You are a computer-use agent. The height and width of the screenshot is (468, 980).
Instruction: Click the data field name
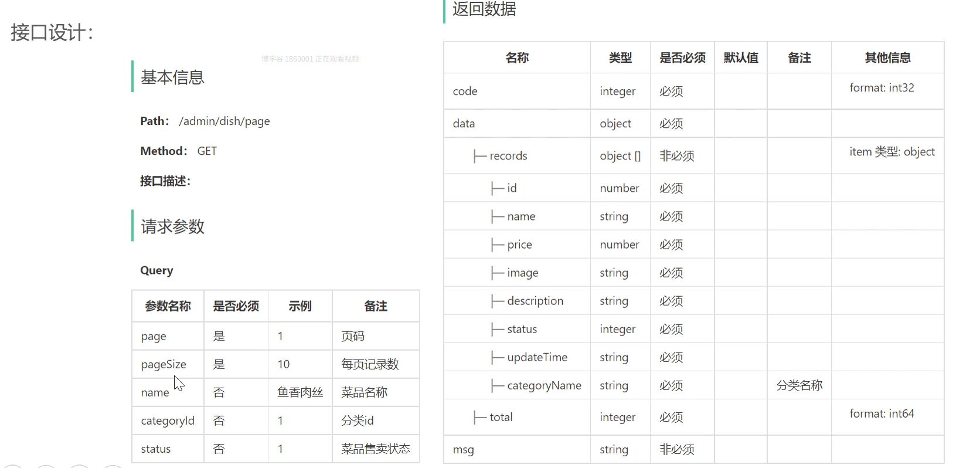[x=464, y=124]
